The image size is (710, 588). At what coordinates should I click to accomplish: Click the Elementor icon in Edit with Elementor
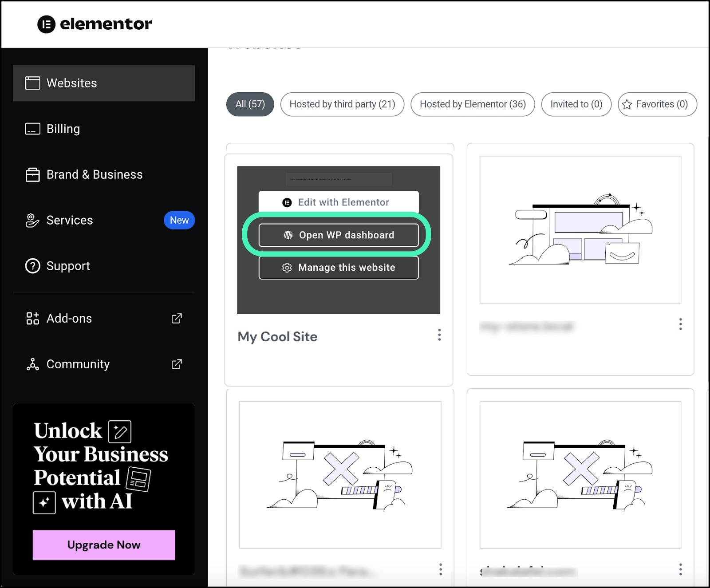(287, 202)
